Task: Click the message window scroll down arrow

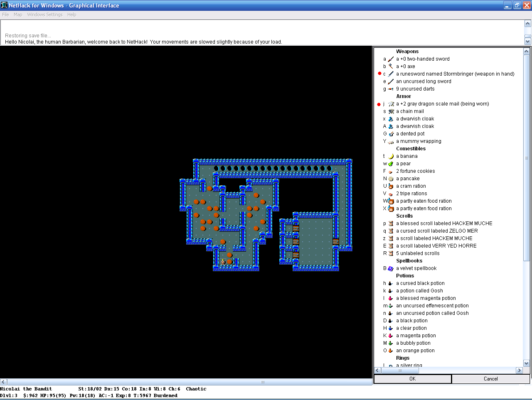Action: click(x=528, y=41)
